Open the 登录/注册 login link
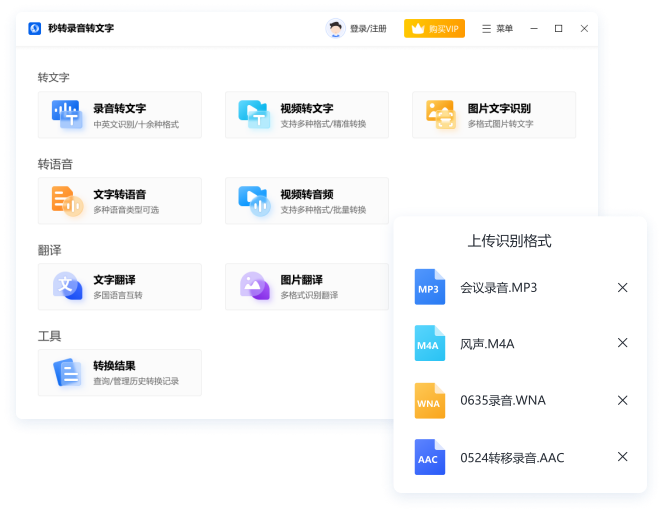663x513 pixels. click(368, 29)
